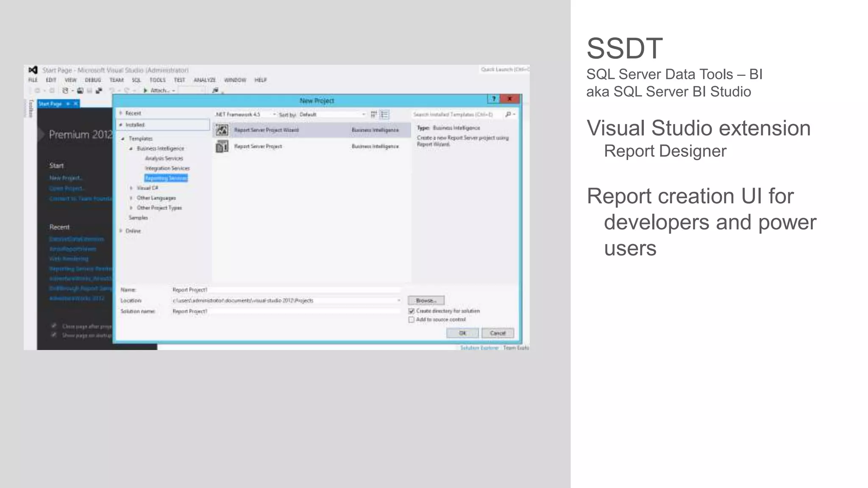The height and width of the screenshot is (488, 868).
Task: Close the Start Page tab
Action: (76, 104)
